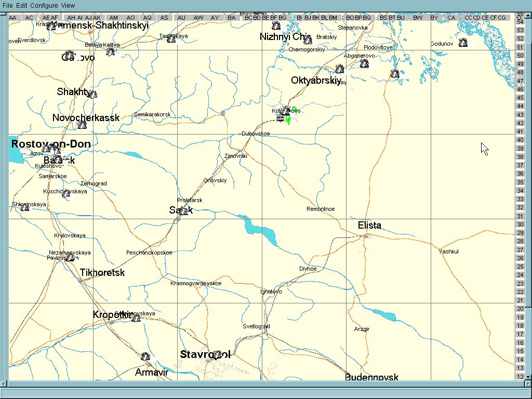The image size is (532, 399).
Task: Click column header BA
Action: (x=231, y=18)
